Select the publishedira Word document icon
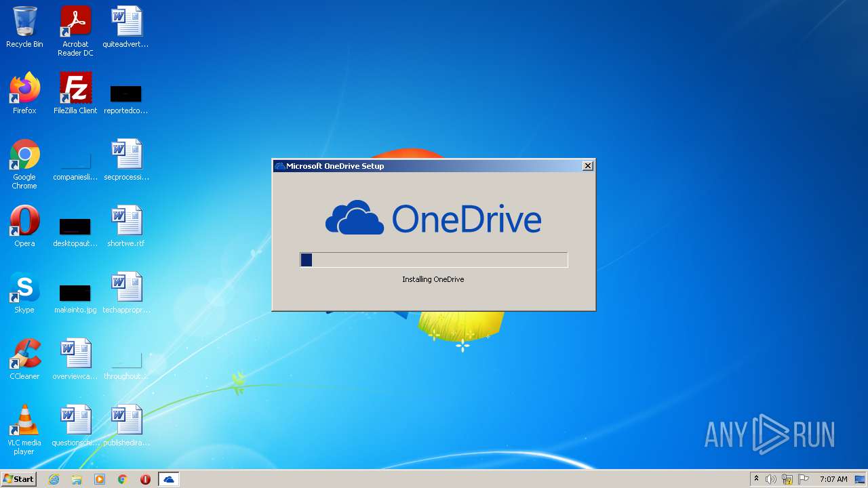This screenshot has height=488, width=868. (x=126, y=426)
